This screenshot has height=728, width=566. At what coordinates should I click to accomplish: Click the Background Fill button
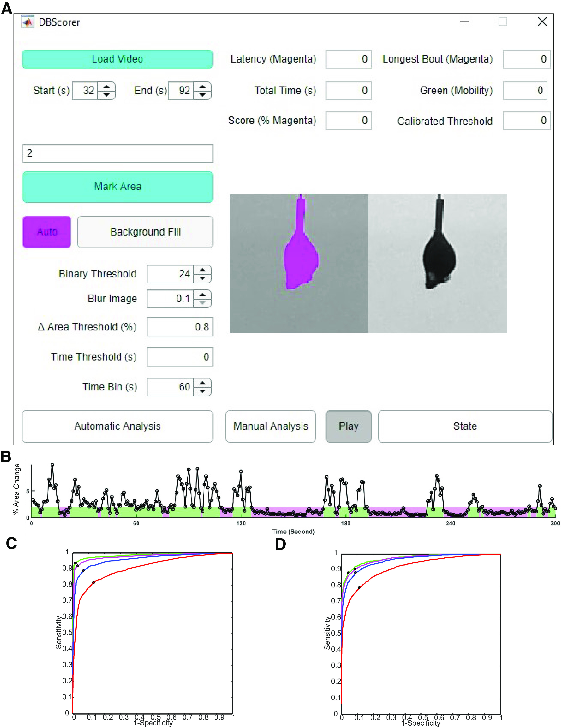pos(145,232)
